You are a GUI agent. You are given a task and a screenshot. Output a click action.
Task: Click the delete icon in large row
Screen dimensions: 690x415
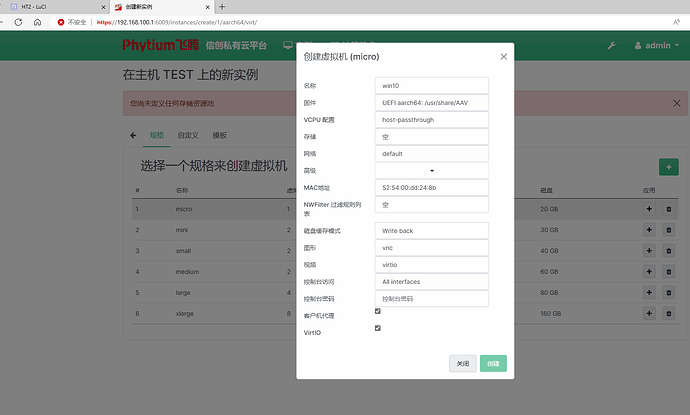coord(669,293)
